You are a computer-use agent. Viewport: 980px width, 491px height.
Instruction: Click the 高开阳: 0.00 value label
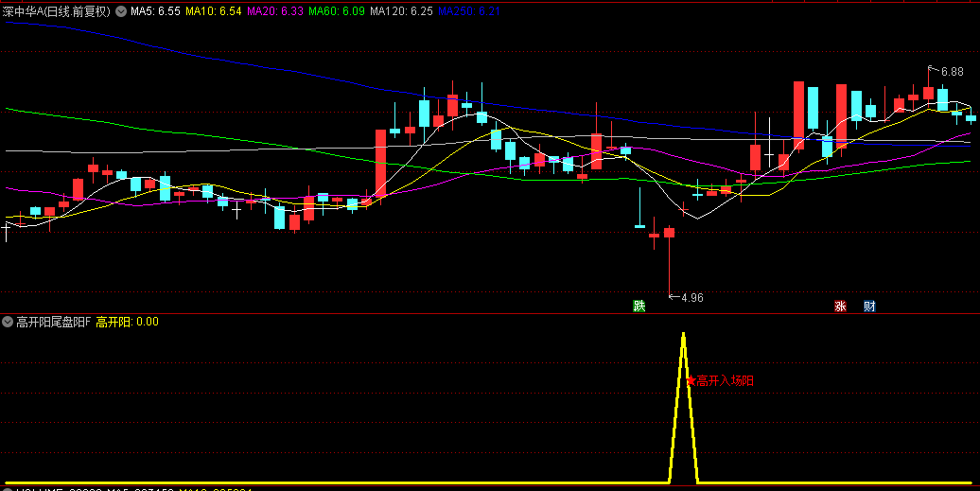pyautogui.click(x=127, y=322)
